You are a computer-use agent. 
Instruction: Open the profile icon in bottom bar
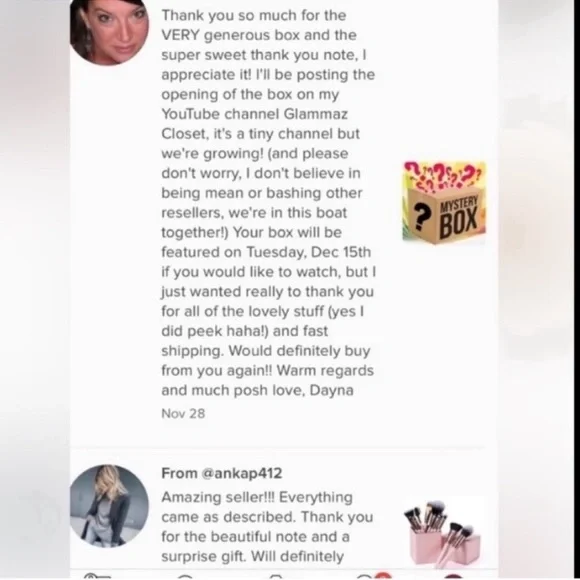pos(453,577)
